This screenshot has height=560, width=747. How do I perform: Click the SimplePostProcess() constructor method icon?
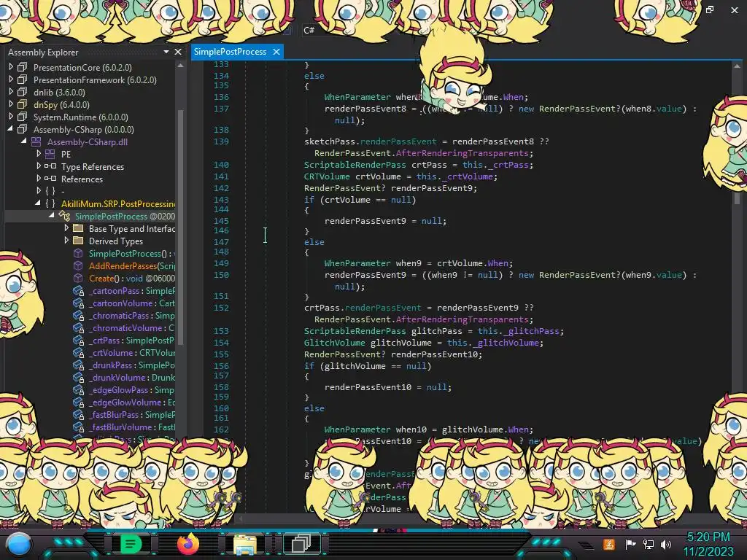click(78, 253)
